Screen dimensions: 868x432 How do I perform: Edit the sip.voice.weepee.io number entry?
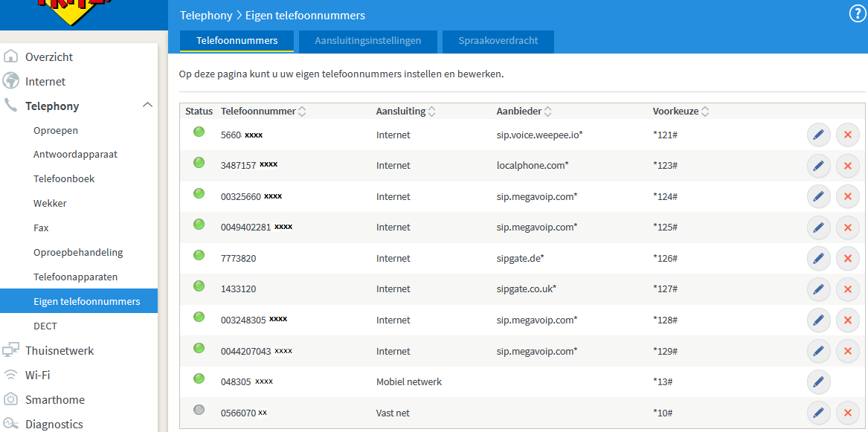point(818,135)
